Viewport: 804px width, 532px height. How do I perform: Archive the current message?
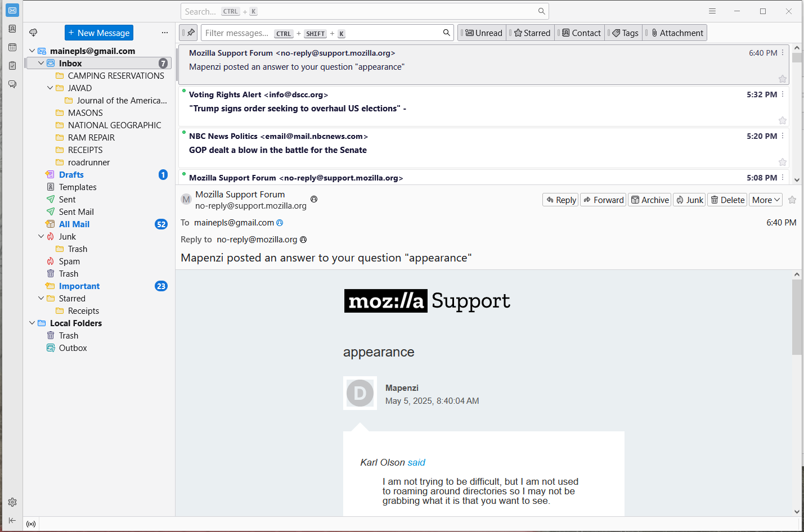[x=650, y=200]
